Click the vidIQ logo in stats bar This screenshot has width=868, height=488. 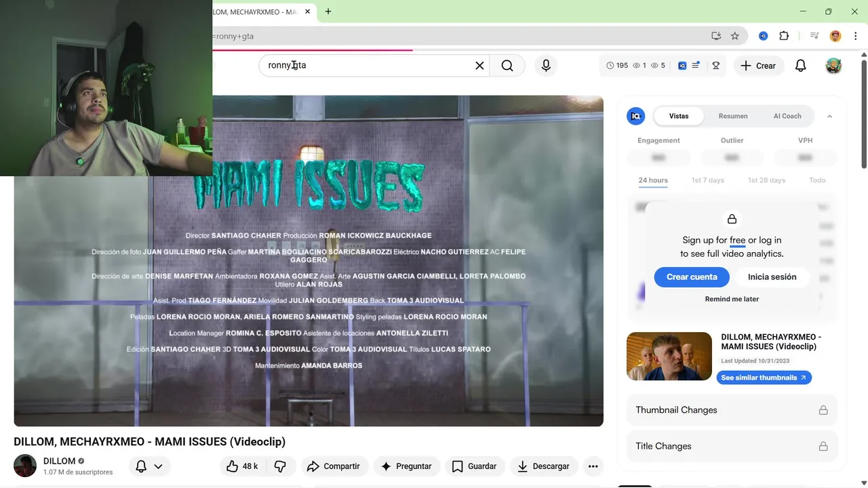click(x=682, y=66)
